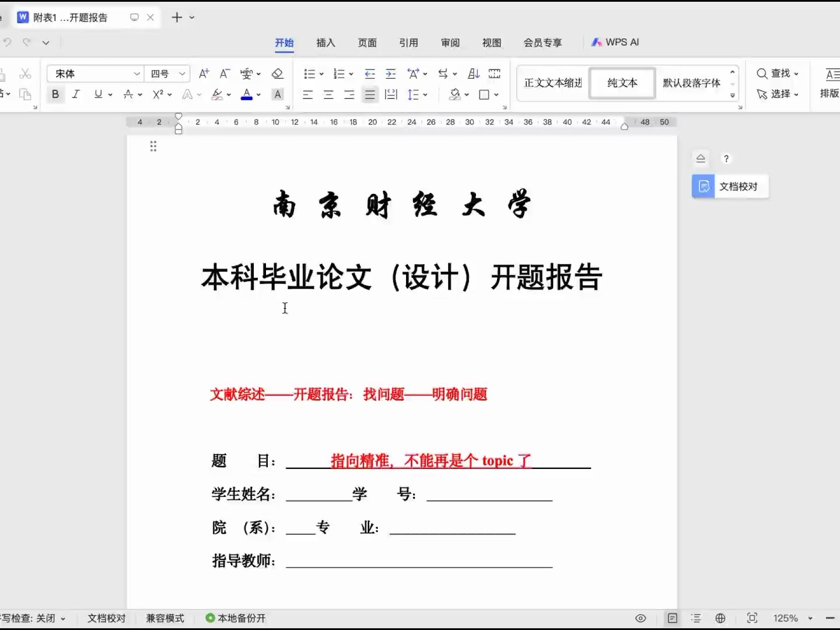Click the show/hide marks dotted icon
The height and width of the screenshot is (630, 840).
[495, 73]
